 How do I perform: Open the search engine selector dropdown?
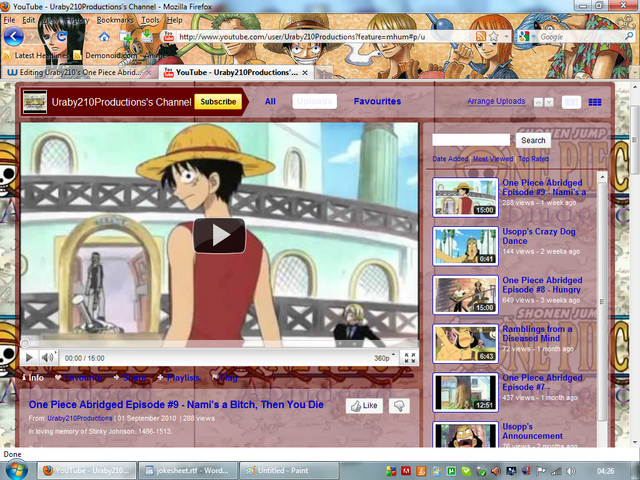(526, 37)
